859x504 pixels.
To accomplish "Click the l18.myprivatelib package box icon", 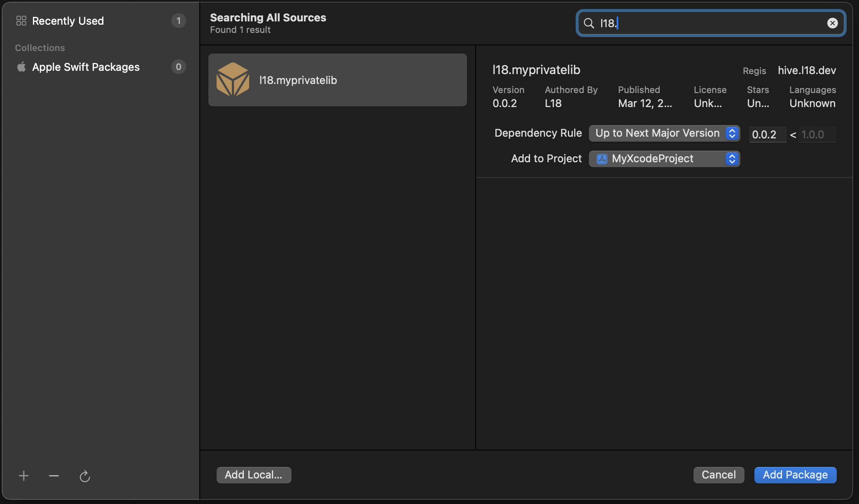I will pyautogui.click(x=233, y=79).
